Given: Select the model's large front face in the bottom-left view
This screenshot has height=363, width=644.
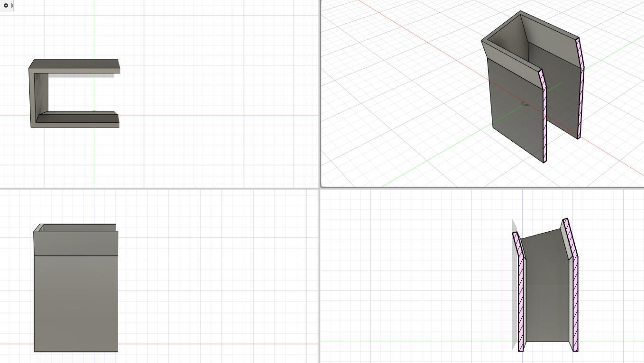Looking at the screenshot, I should [76, 303].
